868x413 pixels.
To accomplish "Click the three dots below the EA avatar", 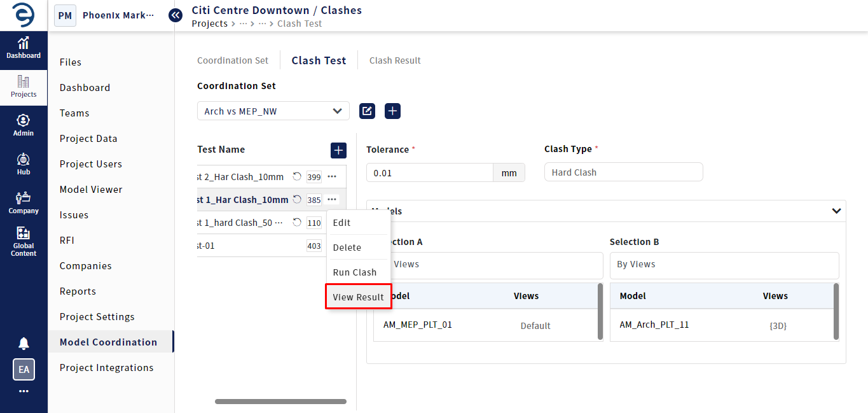I will pyautogui.click(x=24, y=391).
